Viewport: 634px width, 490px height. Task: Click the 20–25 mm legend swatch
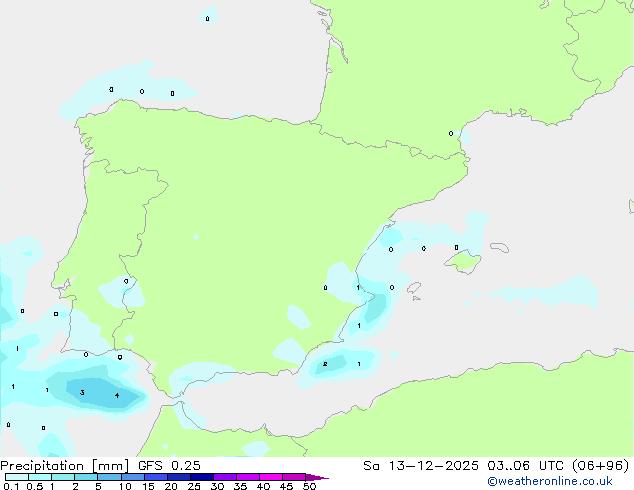click(179, 477)
